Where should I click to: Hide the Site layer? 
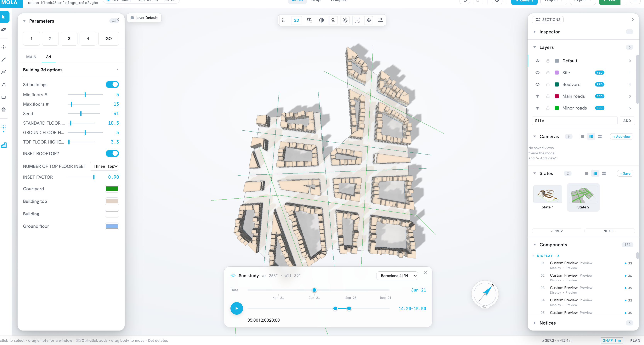point(538,73)
